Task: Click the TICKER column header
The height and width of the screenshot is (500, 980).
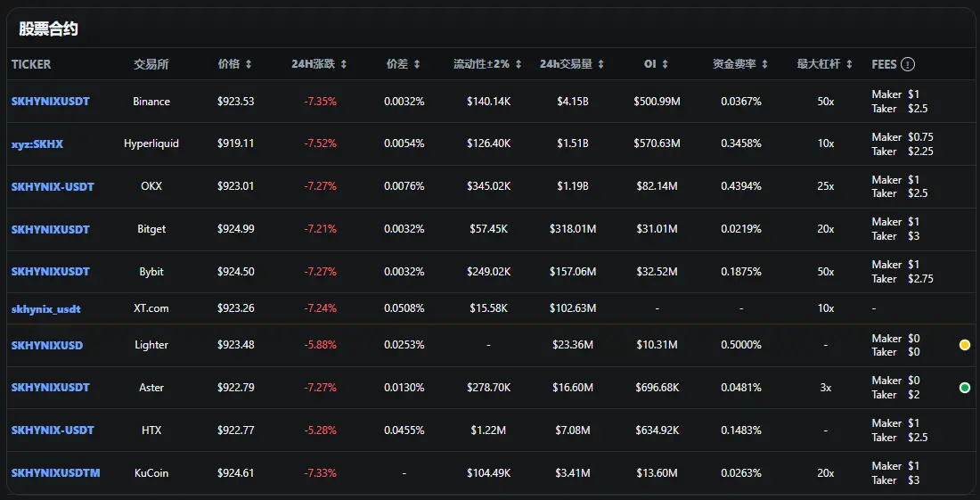Action: (x=31, y=64)
